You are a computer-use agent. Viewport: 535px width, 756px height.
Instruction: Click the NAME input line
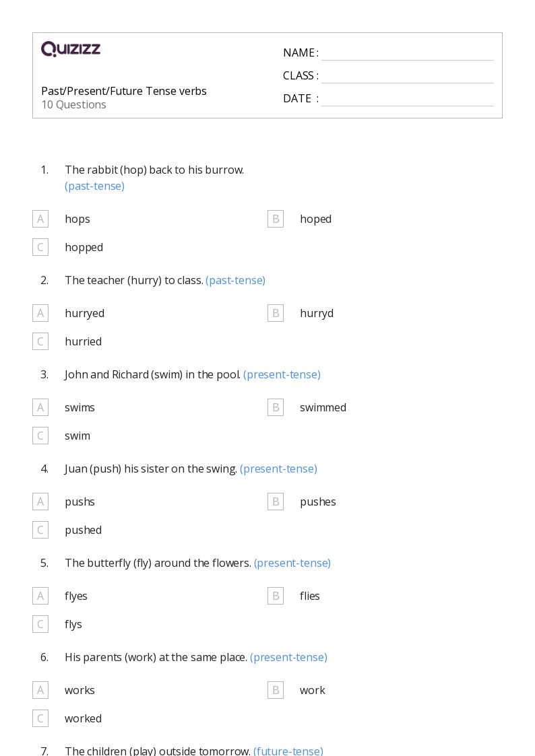408,54
